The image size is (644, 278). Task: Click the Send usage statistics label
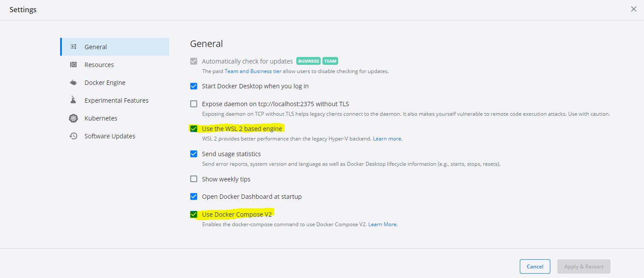pyautogui.click(x=231, y=154)
